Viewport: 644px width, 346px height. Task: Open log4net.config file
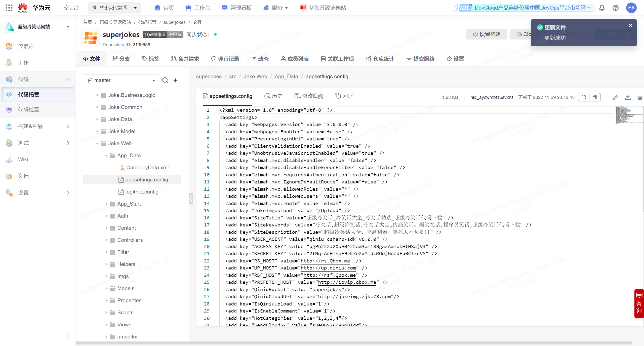pos(142,192)
